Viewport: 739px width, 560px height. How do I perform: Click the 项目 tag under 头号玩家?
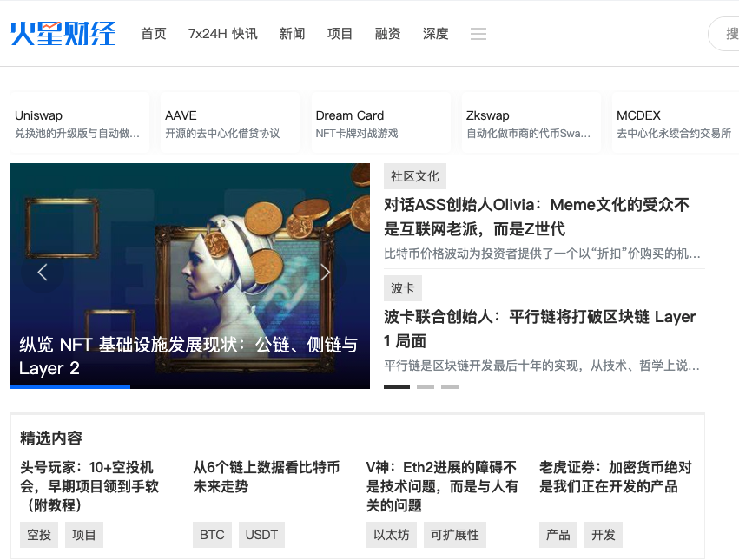tap(84, 535)
